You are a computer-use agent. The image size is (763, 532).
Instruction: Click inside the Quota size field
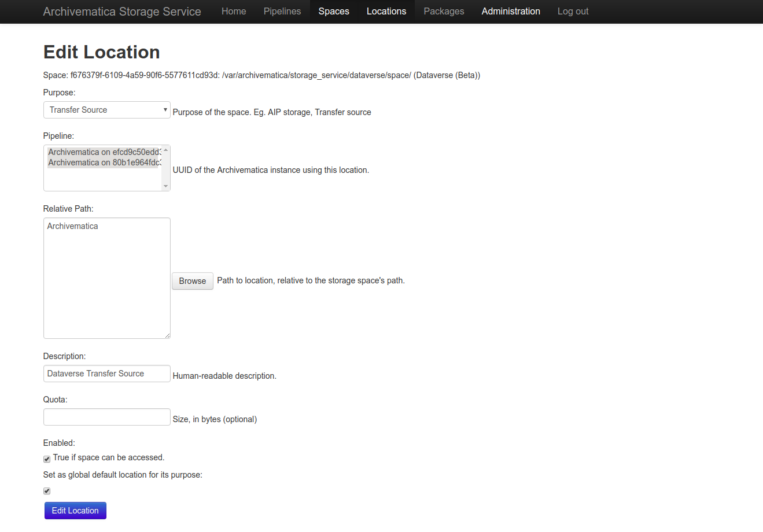(106, 417)
